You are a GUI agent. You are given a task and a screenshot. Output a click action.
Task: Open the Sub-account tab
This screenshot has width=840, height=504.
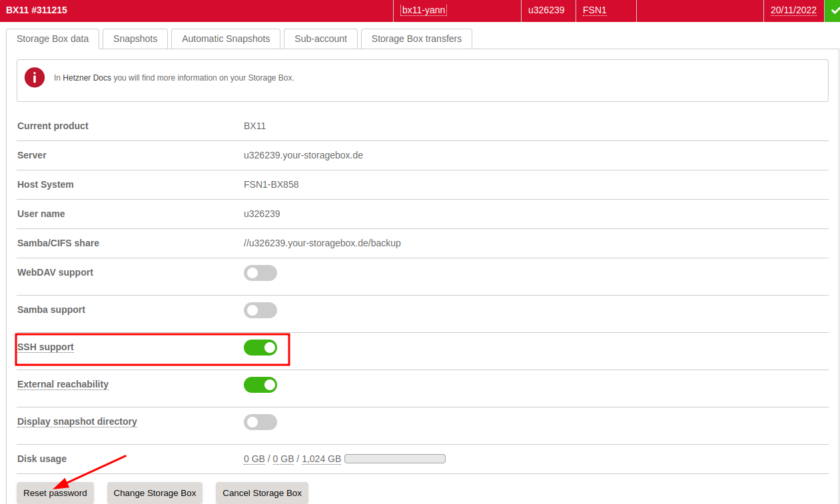click(320, 39)
